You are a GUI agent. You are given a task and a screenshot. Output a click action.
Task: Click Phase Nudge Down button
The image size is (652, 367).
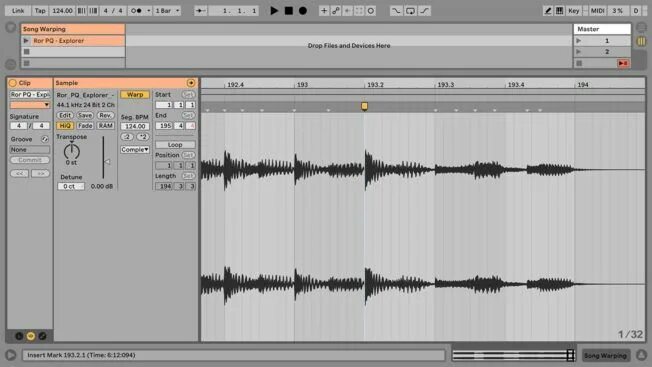[x=82, y=11]
